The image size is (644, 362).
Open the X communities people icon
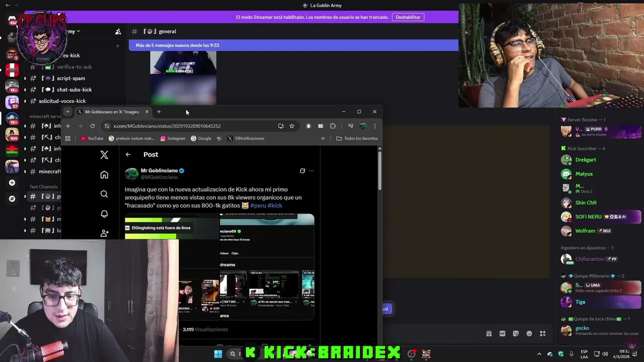[x=104, y=233]
